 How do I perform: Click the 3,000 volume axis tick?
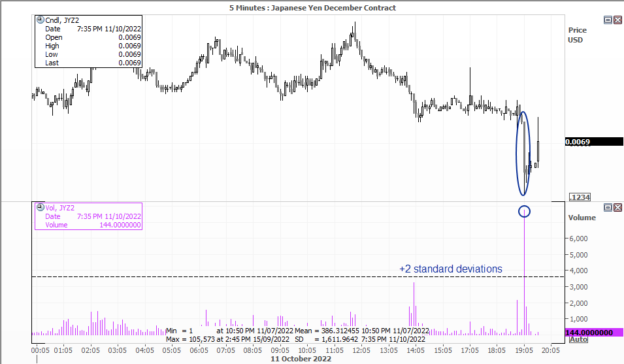579,287
